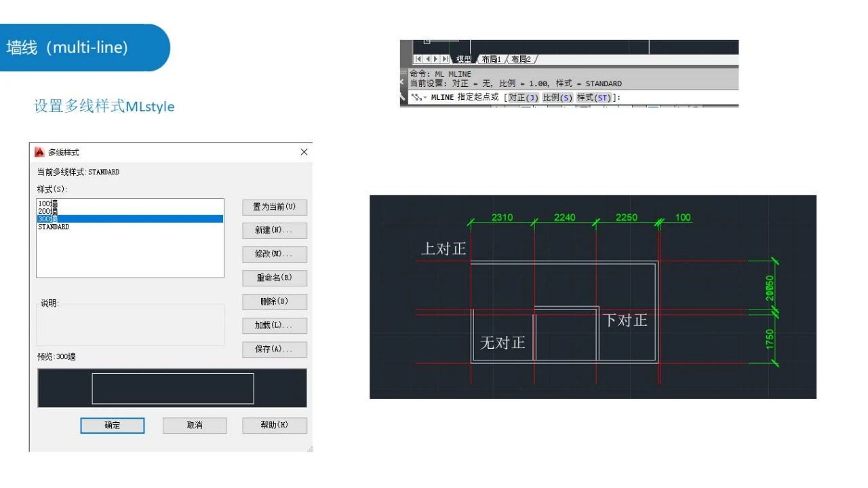The height and width of the screenshot is (488, 868).
Task: Click the 300墙 multiline preview thumbnail
Action: (172, 388)
